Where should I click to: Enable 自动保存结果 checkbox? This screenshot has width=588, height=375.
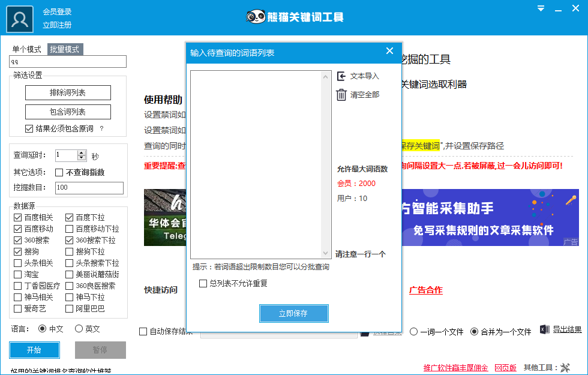point(143,331)
